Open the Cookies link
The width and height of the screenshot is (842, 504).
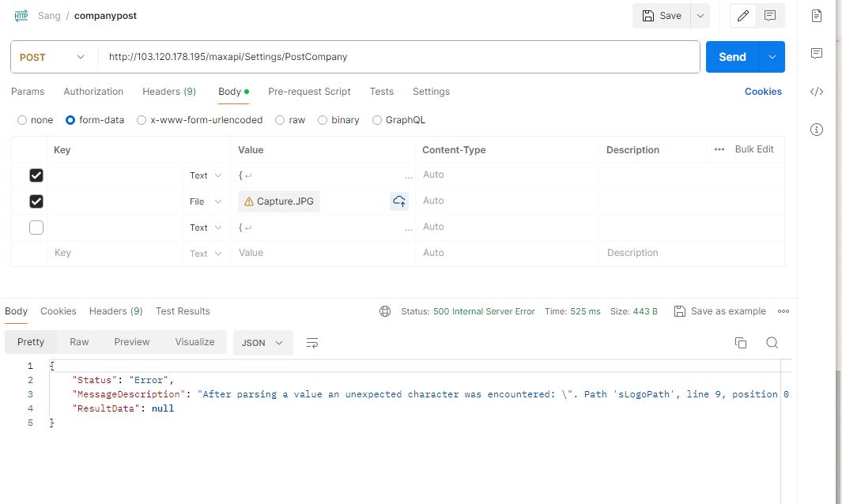point(763,92)
